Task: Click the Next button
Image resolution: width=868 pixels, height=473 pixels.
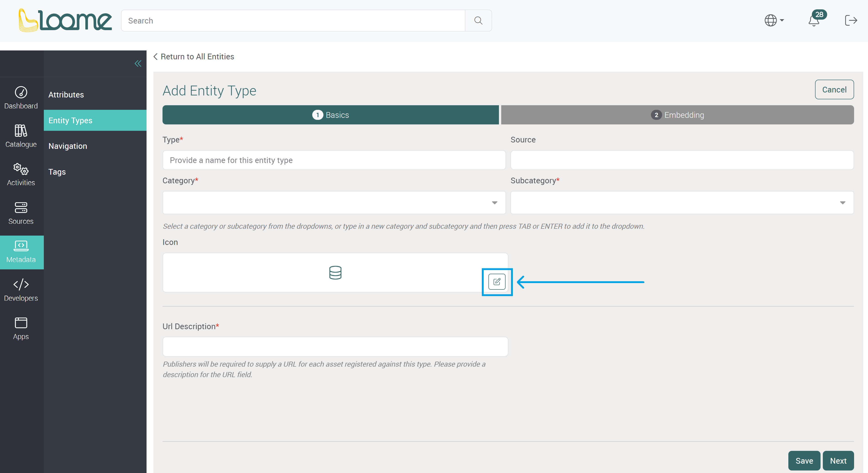Action: [838, 460]
